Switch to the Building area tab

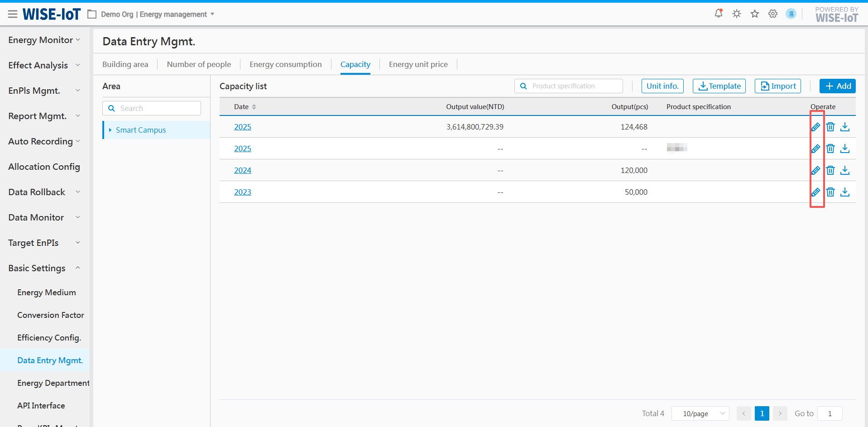(125, 64)
